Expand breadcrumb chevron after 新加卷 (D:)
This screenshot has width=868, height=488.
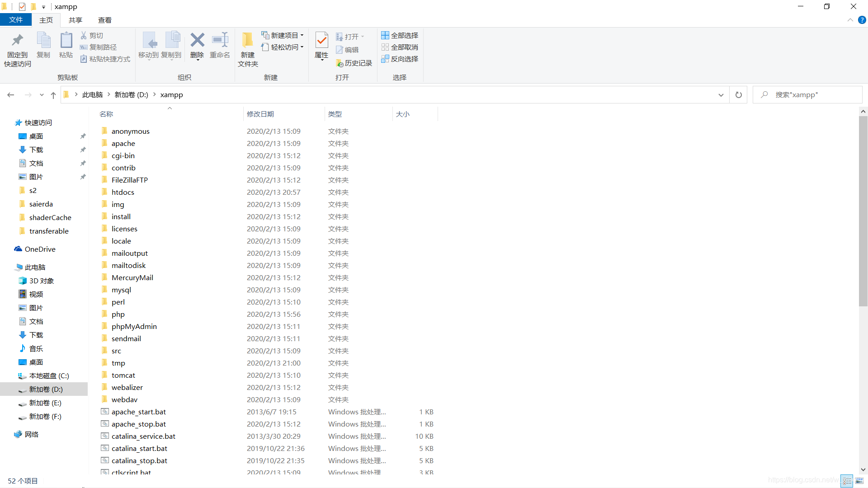pos(155,94)
